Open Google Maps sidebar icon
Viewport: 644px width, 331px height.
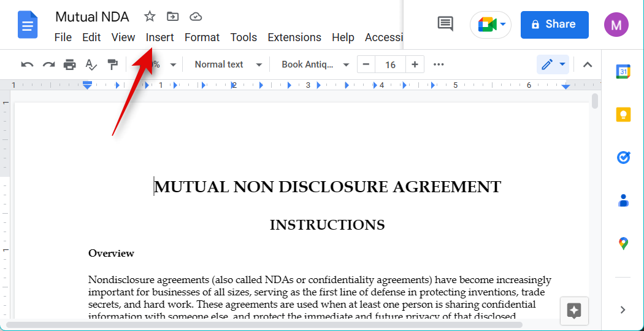(623, 243)
